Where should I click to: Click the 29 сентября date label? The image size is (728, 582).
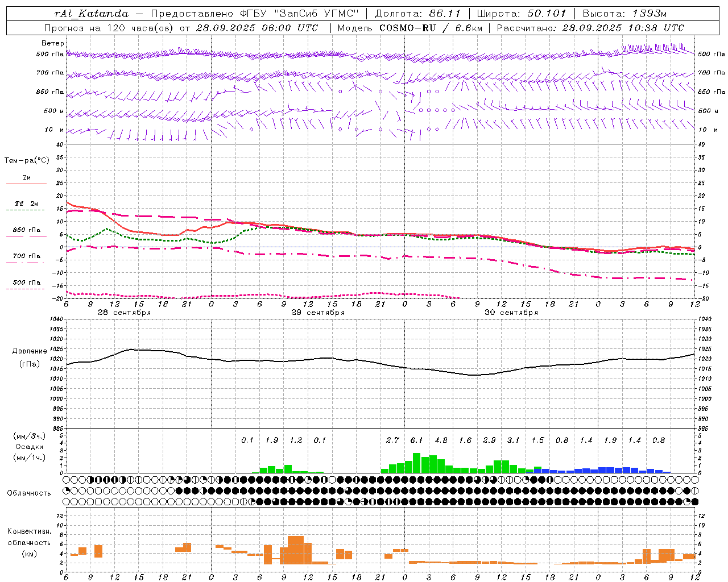[x=318, y=313]
